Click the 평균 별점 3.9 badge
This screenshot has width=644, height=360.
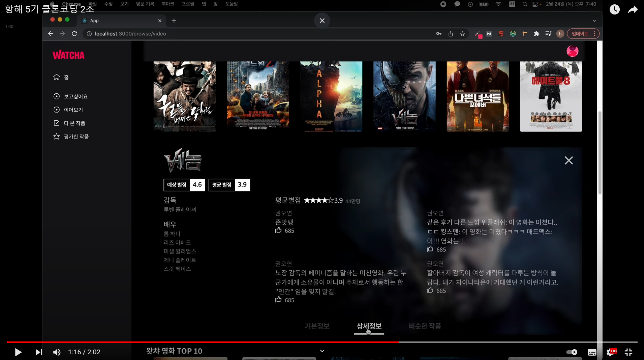pyautogui.click(x=229, y=185)
